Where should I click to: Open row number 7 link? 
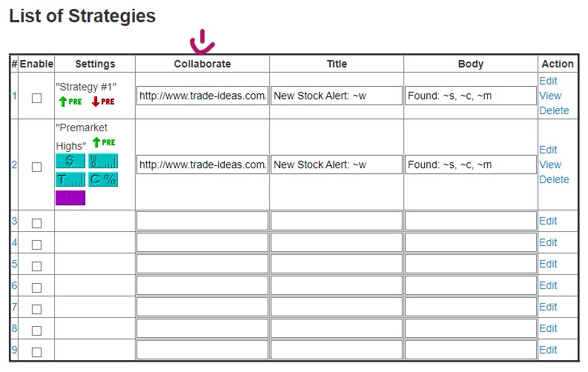coord(14,308)
